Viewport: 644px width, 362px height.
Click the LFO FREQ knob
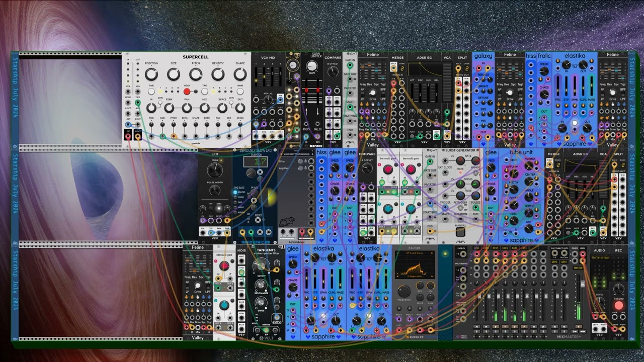tap(215, 170)
